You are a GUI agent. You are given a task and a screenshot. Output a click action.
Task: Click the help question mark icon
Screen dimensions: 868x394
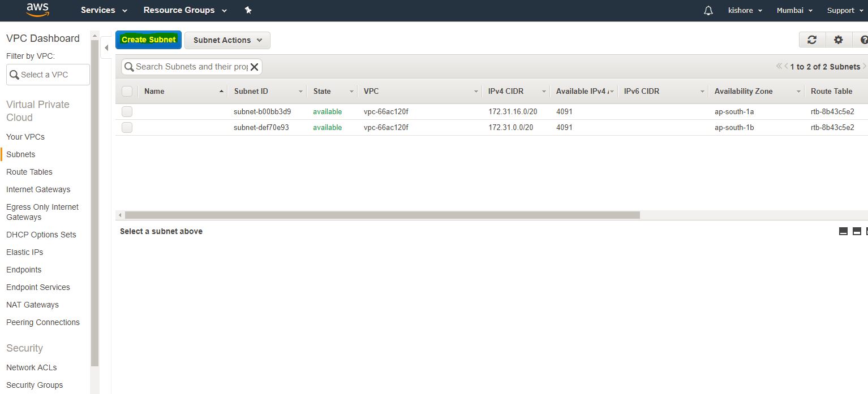coord(863,40)
